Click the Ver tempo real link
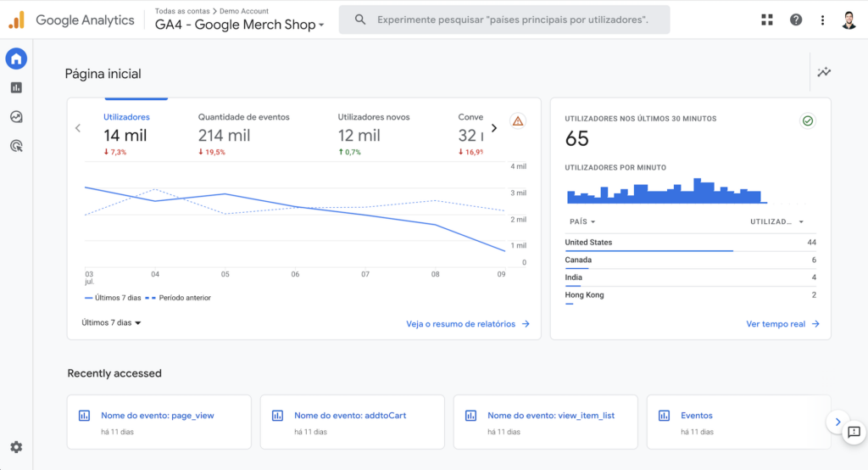This screenshot has width=868, height=470. click(x=782, y=324)
